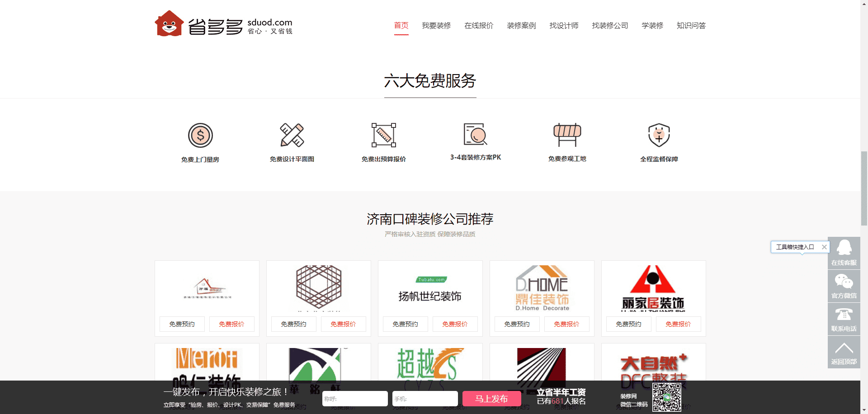
Task: Click 免费报价 under the first company card
Action: pyautogui.click(x=232, y=324)
